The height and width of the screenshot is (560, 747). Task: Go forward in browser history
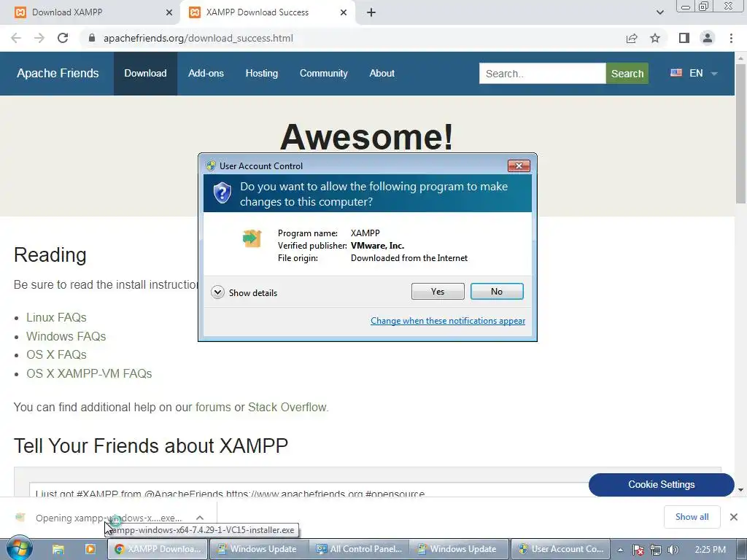click(x=39, y=38)
